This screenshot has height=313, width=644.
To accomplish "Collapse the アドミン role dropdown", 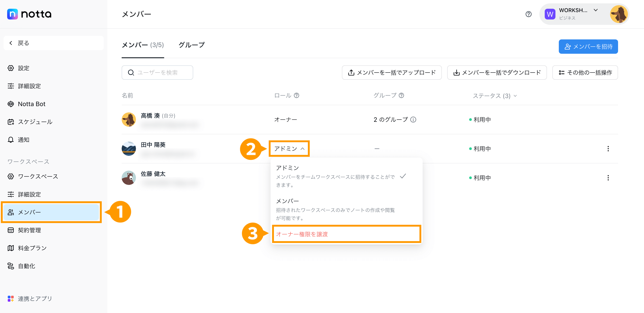I will (289, 149).
